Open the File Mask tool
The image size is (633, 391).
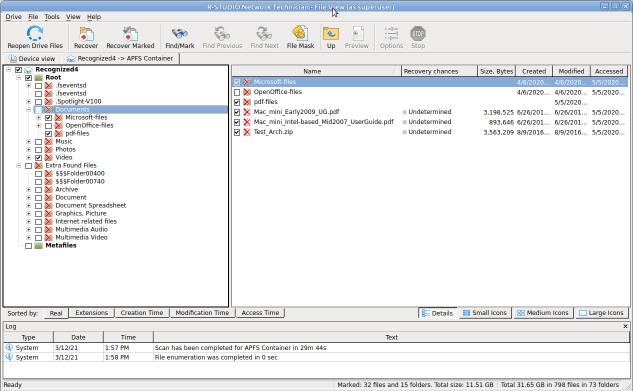300,33
